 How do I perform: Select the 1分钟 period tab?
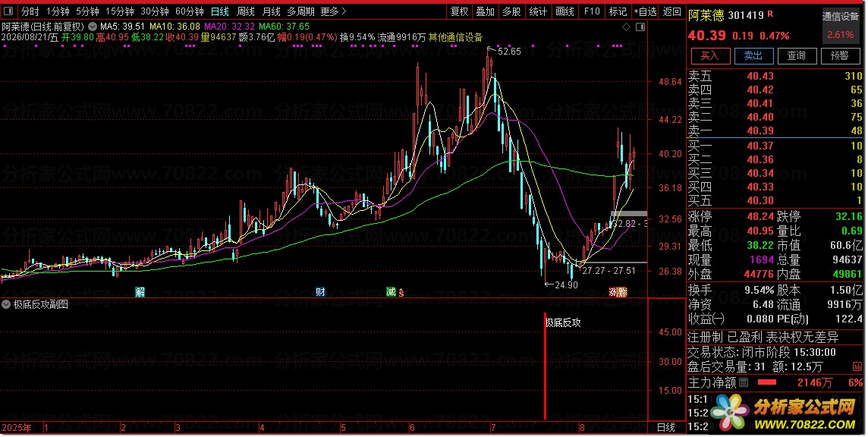click(x=58, y=11)
